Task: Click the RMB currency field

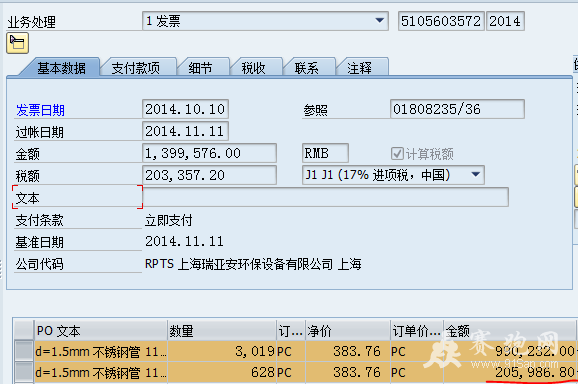Action: [x=325, y=153]
